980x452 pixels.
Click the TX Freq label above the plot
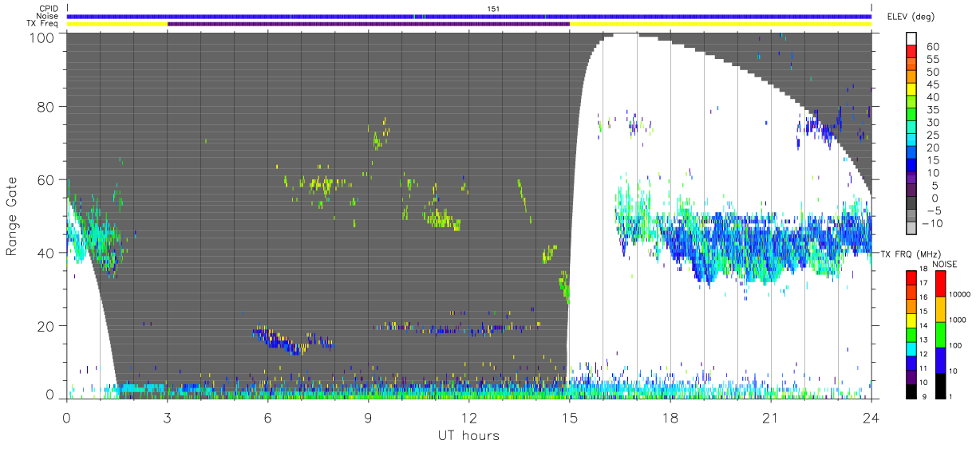point(42,24)
